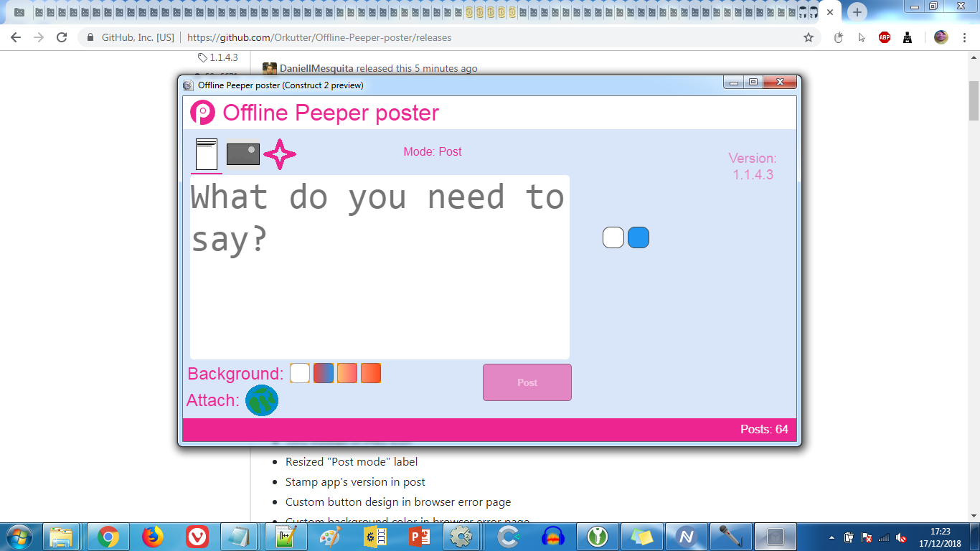Click the 'Background:' label
The image size is (980, 551).
(x=236, y=374)
